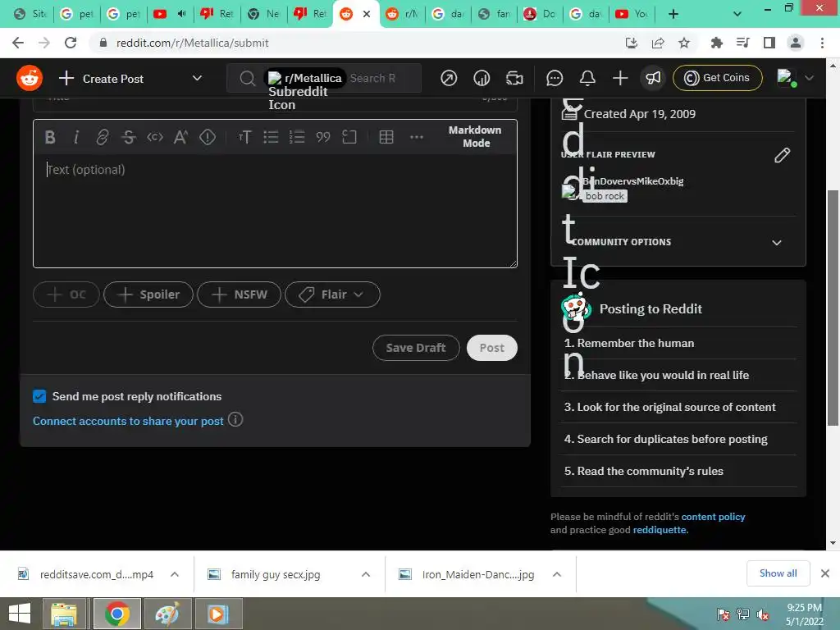Image resolution: width=840 pixels, height=630 pixels.
Task: Open the r/all chart icon
Action: (x=482, y=78)
